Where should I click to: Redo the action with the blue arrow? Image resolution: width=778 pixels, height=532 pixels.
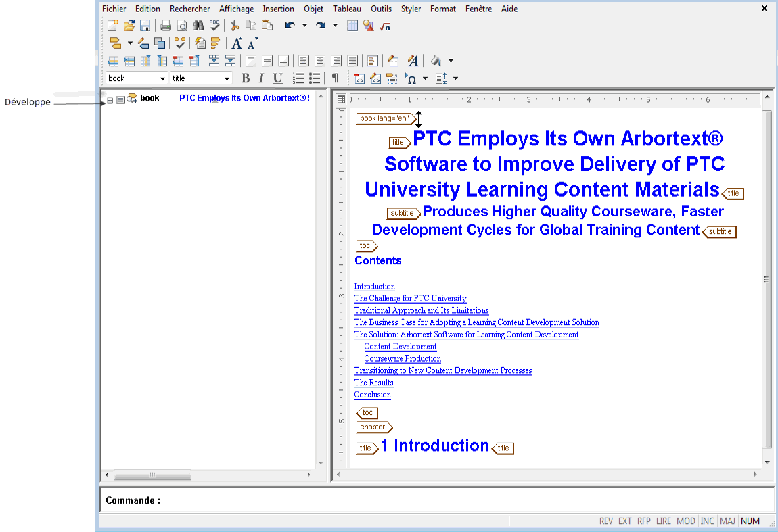tap(321, 25)
